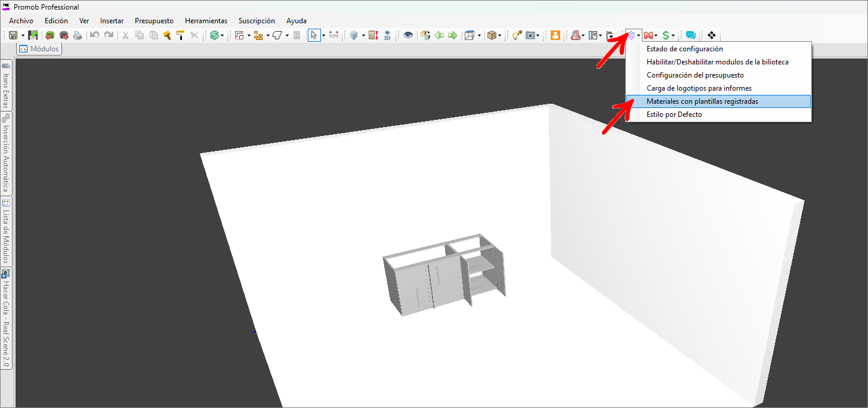Viewport: 868px width, 408px height.
Task: Expand the green dollar budget dropdown arrow
Action: coord(223,35)
